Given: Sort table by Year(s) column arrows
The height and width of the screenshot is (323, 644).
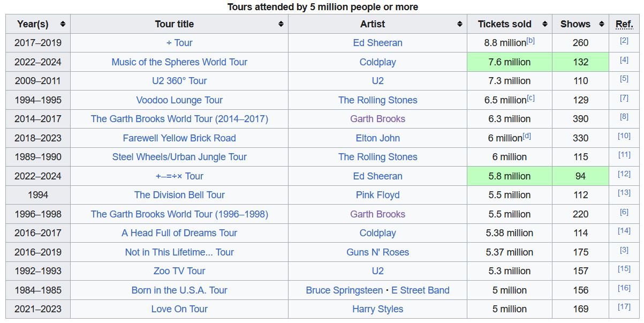Looking at the screenshot, I should [63, 24].
